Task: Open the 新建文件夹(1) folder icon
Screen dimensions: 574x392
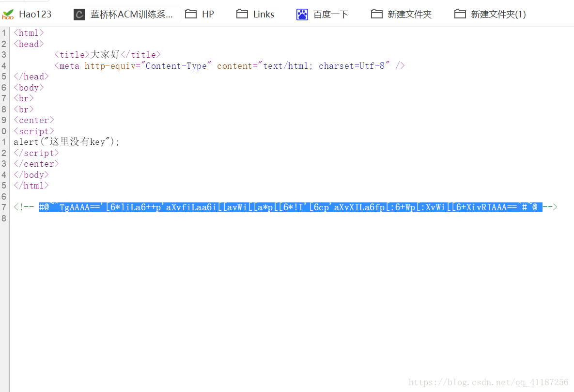Action: [x=460, y=14]
